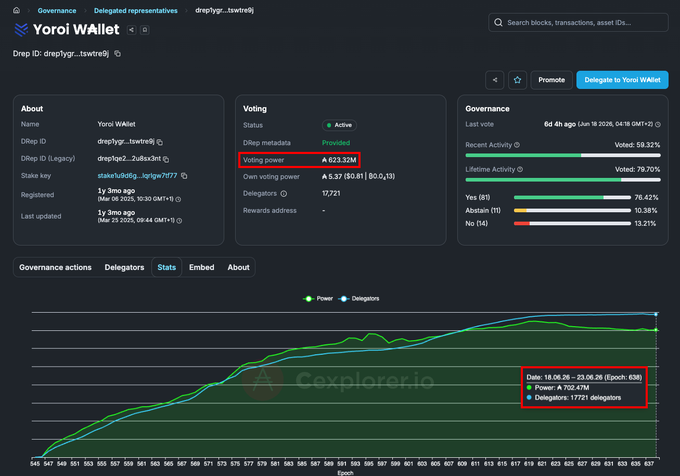
Task: Click the Provided DRep metadata text
Action: 336,143
